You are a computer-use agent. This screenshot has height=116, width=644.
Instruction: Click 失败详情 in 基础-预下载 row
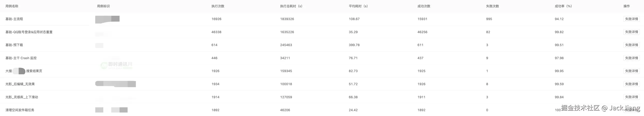pyautogui.click(x=631, y=45)
